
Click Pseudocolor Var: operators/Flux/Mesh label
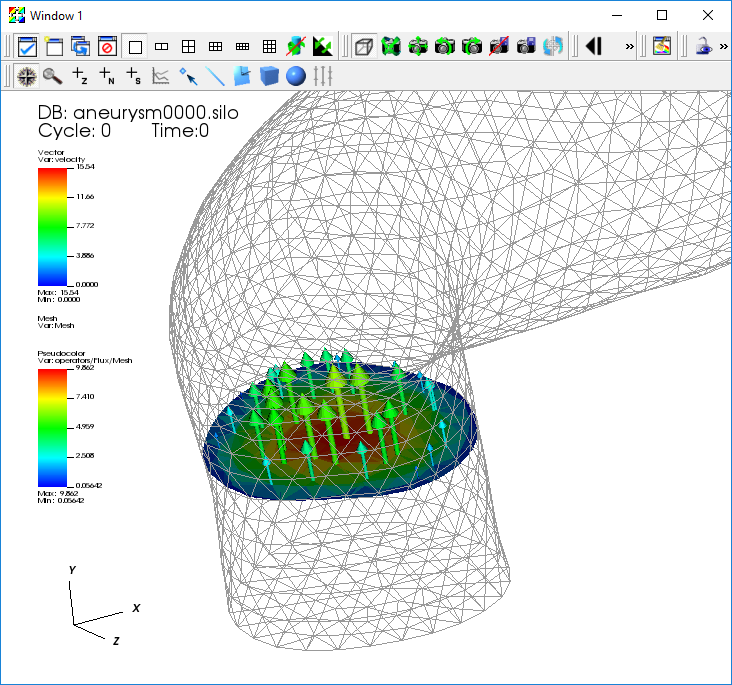85,357
